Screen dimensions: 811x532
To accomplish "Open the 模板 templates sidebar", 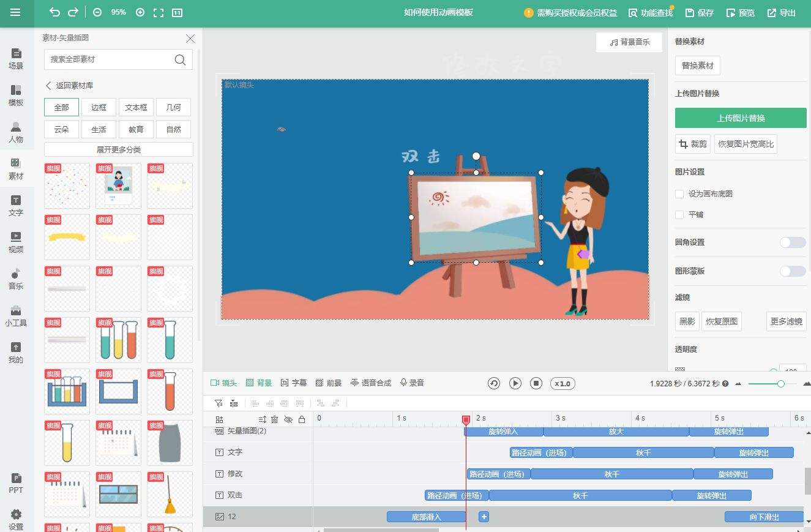I will click(x=16, y=96).
